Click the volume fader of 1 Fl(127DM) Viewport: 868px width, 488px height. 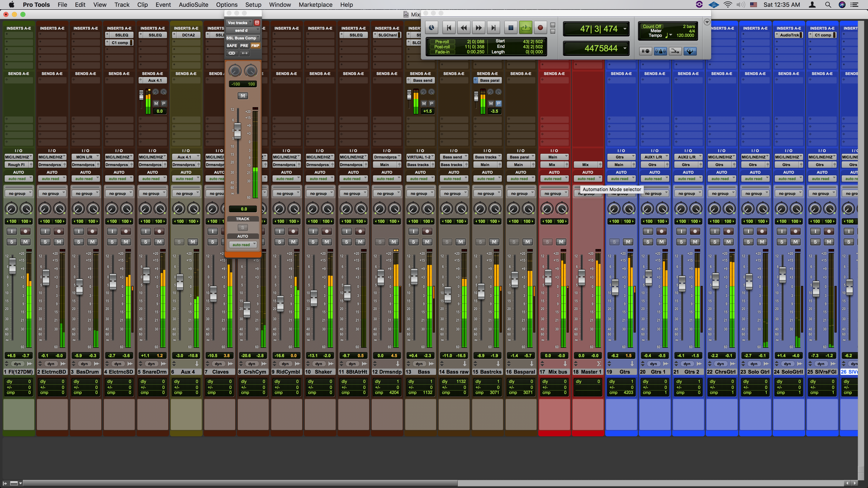pyautogui.click(x=12, y=266)
